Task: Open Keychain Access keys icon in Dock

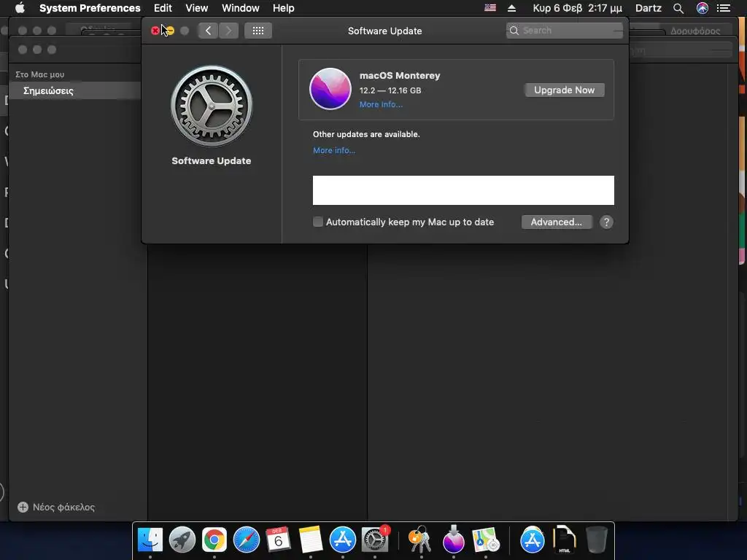Action: pos(421,540)
